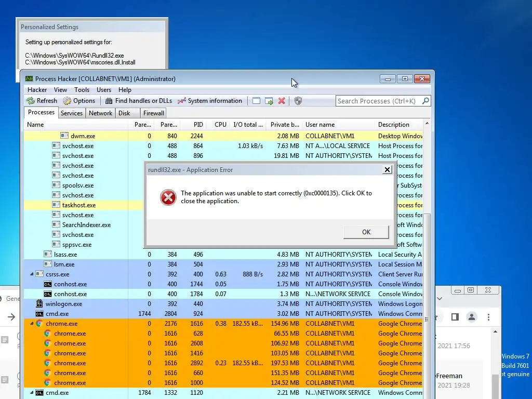Screen dimensions: 532x399
Task: Sort by the Name column header
Action: click(x=76, y=125)
